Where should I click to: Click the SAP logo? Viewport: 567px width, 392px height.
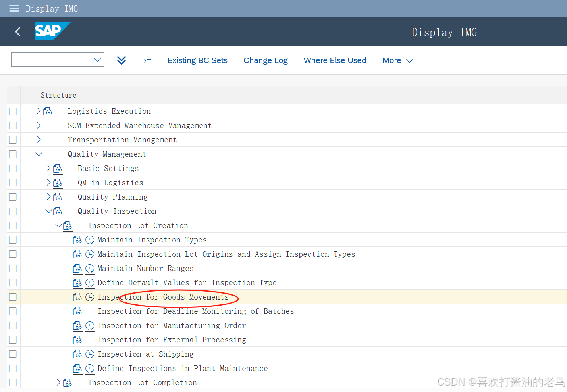click(52, 31)
